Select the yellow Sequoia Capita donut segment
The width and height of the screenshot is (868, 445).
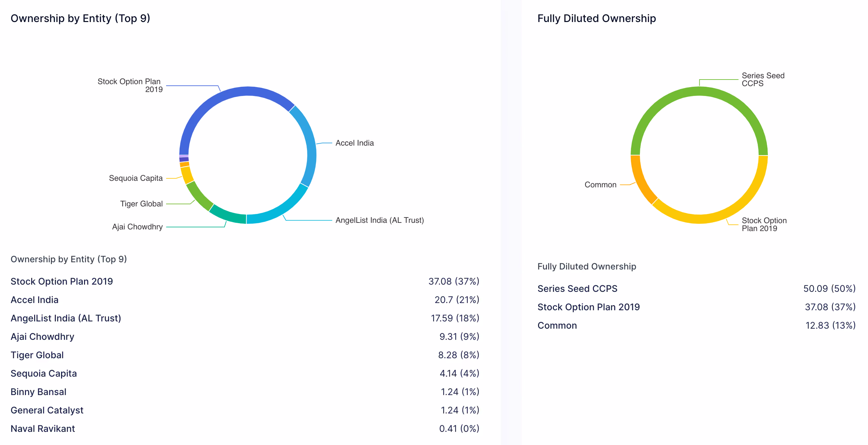(x=187, y=175)
